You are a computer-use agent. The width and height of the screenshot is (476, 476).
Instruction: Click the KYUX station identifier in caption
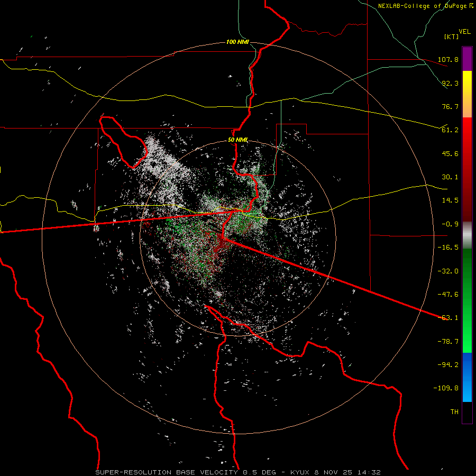(300, 472)
